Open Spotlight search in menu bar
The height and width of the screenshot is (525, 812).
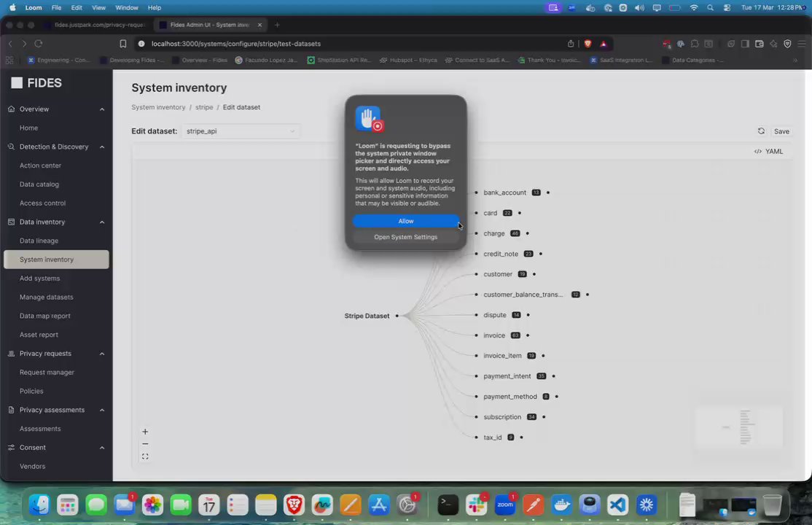710,8
